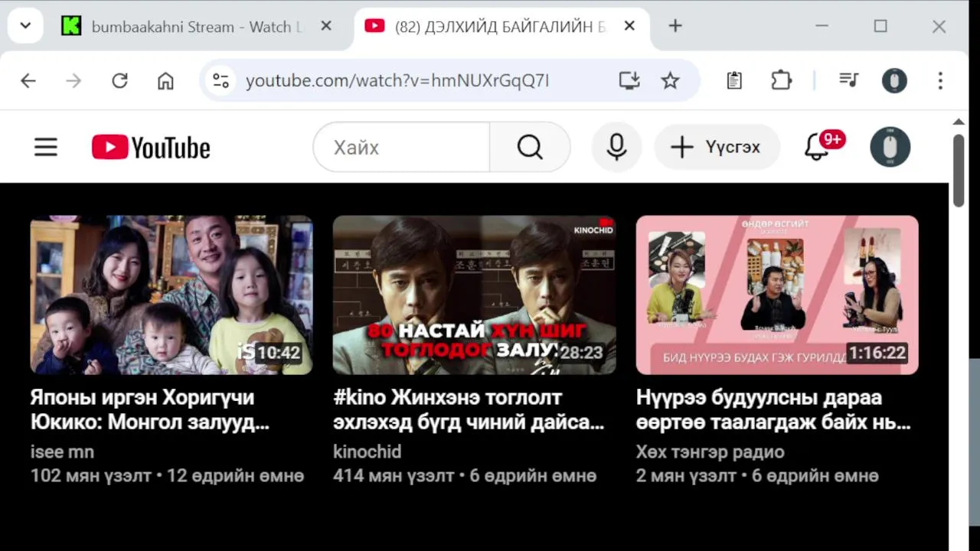Click '2 мян үзэлт • 6 өдрийн өмнө'

[x=757, y=476]
